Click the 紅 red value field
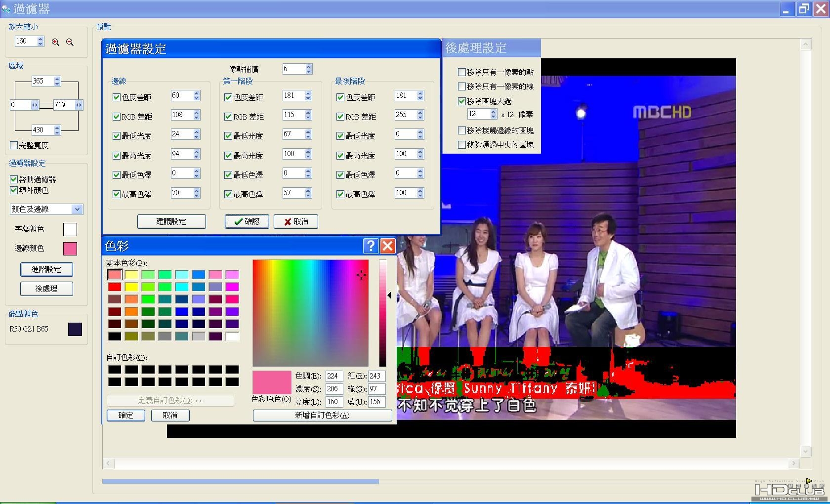Viewport: 830px width, 504px height. pos(376,376)
